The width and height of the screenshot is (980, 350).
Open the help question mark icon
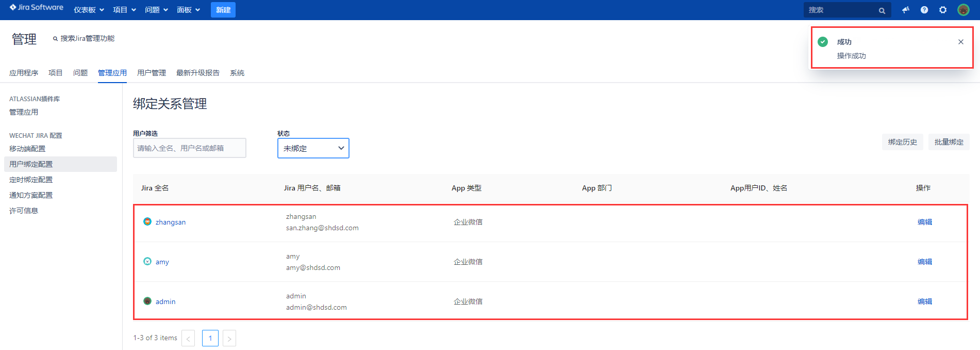click(924, 10)
